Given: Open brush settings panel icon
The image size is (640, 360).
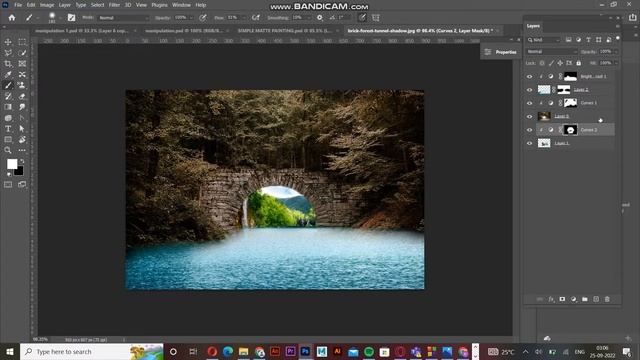Looking at the screenshot, I should pyautogui.click(x=71, y=18).
